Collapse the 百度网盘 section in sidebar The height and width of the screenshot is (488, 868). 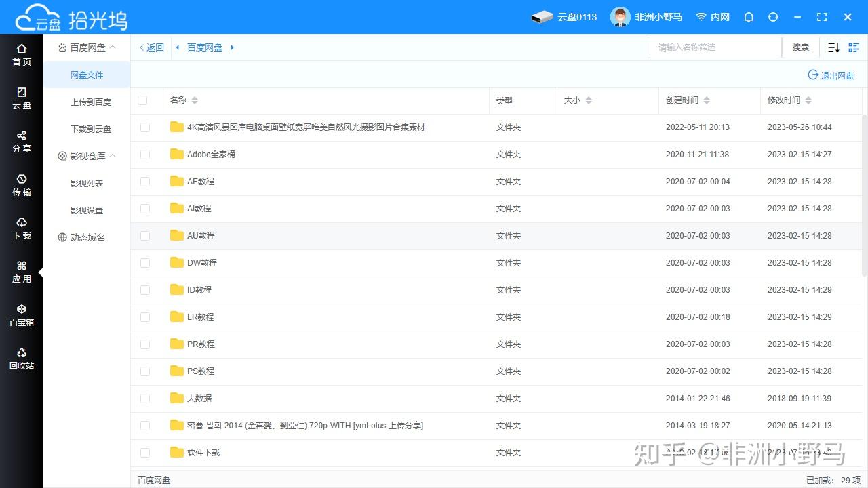point(113,47)
